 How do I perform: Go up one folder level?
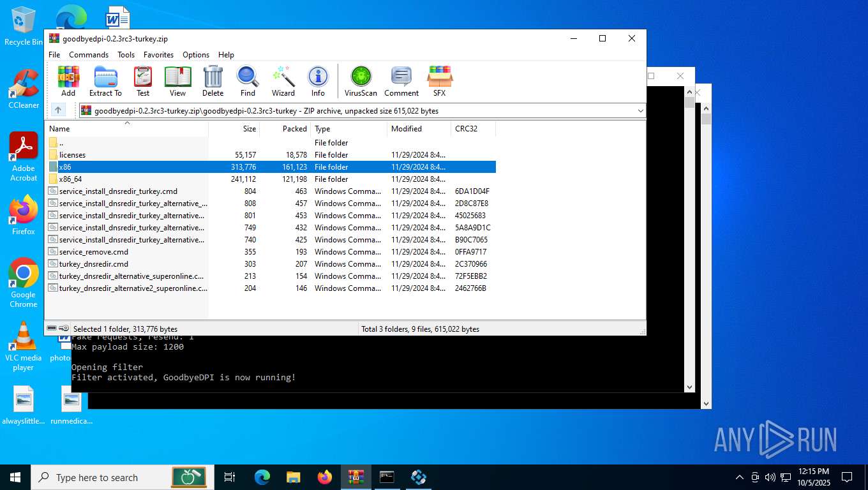pyautogui.click(x=58, y=110)
